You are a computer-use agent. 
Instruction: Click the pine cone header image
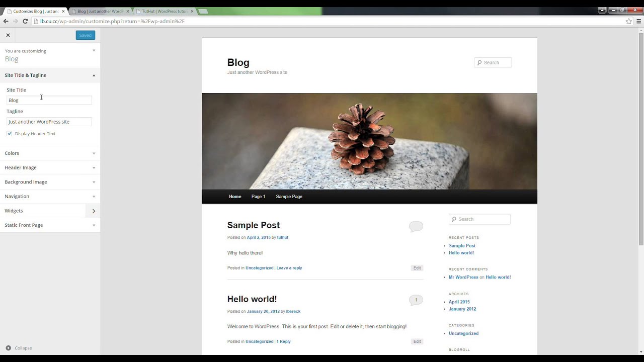[x=369, y=141]
